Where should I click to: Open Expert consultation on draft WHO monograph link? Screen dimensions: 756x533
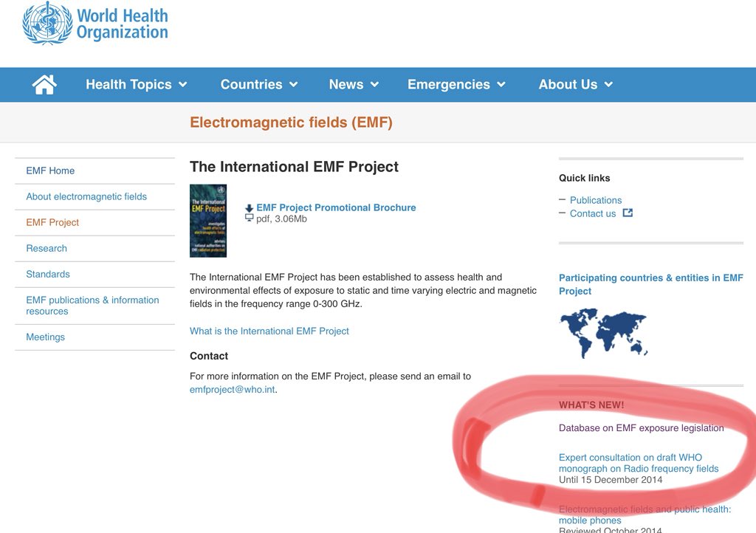tap(639, 463)
